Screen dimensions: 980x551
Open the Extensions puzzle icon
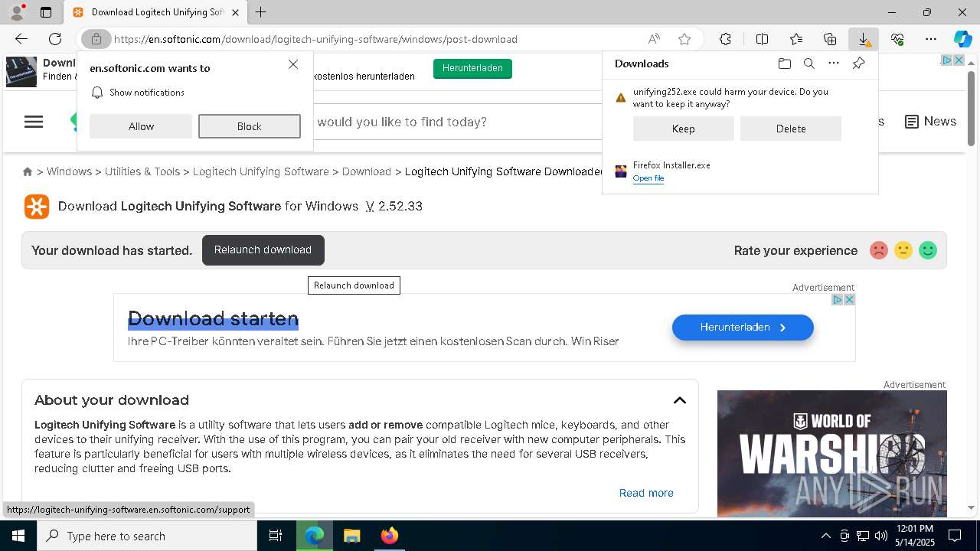point(725,39)
